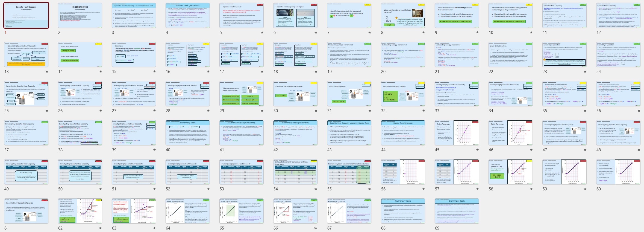
Task: Select the 'What does ΔE mean?' slide 14
Action: 80,54
